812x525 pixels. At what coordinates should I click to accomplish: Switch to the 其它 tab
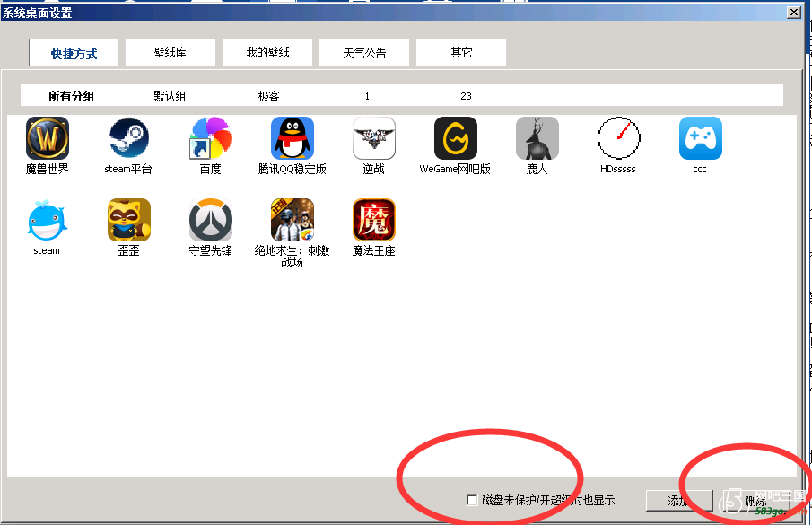coord(461,52)
